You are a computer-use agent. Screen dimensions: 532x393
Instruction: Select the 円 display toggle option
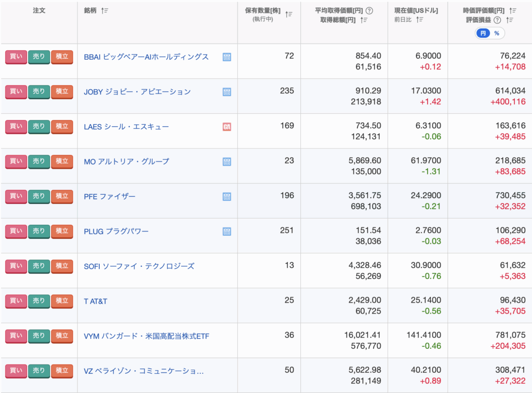pyautogui.click(x=483, y=33)
